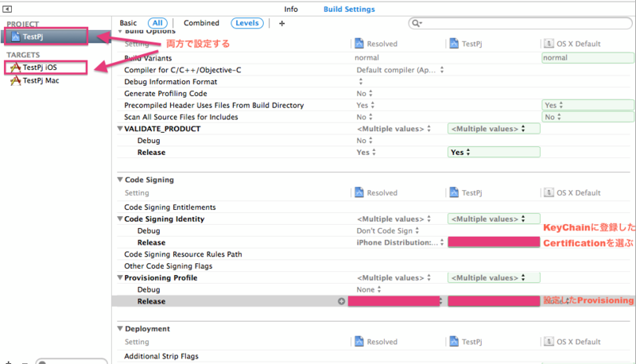The height and width of the screenshot is (364, 636).
Task: Click the OS X Default icon in Code Signing
Action: point(549,192)
